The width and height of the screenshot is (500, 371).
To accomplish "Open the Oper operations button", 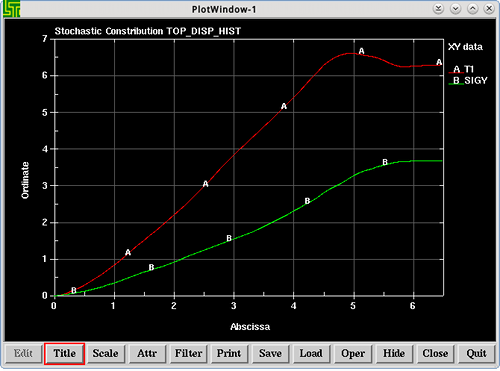I will pos(353,353).
